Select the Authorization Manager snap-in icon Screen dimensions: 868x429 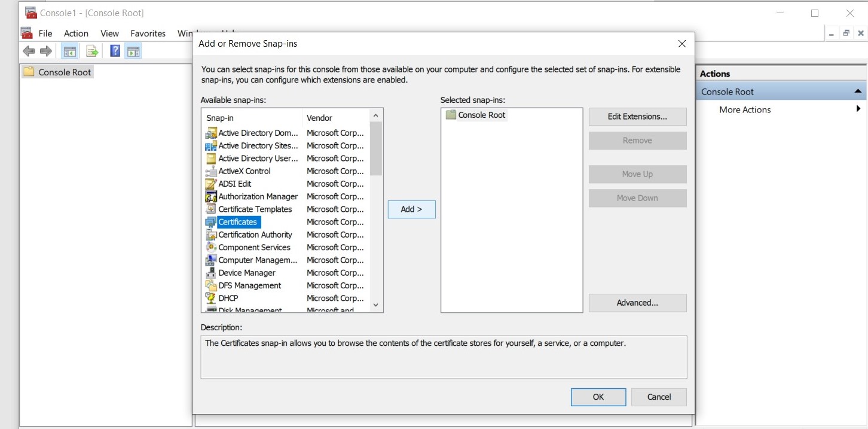(x=210, y=196)
